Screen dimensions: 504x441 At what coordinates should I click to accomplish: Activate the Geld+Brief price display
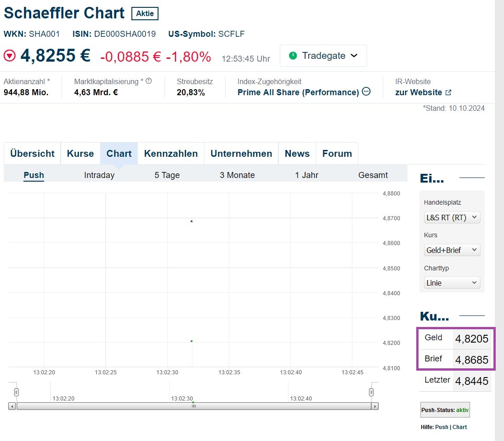pos(452,250)
